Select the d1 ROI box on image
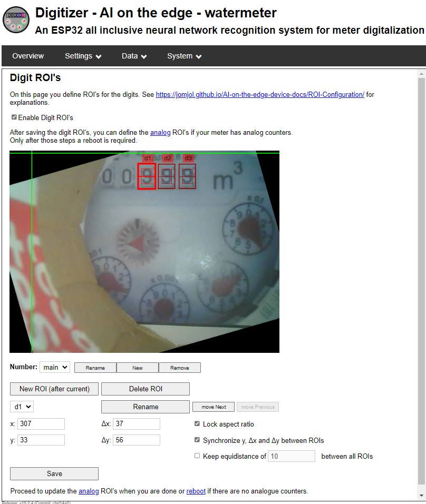The height and width of the screenshot is (504, 426). click(147, 176)
